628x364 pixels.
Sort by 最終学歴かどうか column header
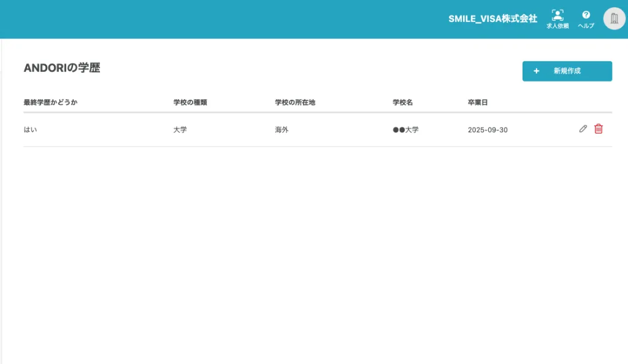coord(50,102)
